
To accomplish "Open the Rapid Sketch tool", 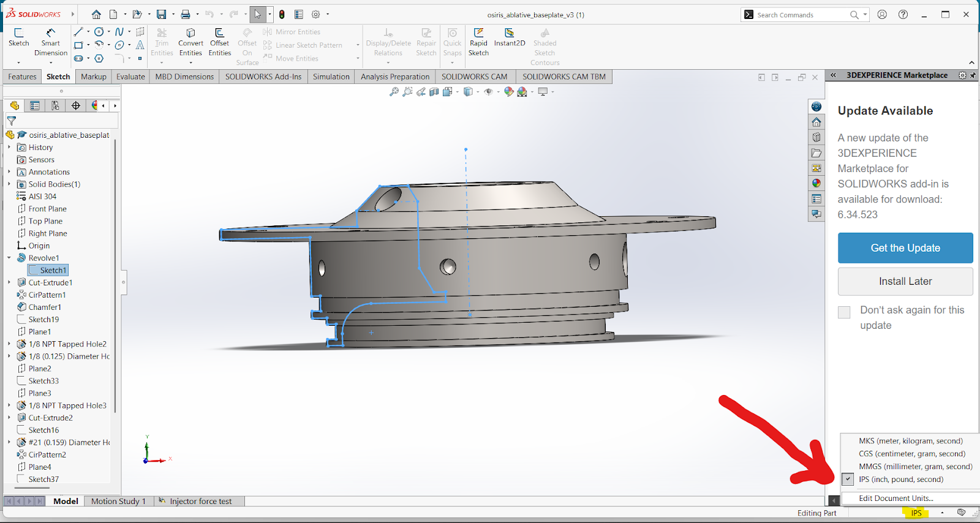I will pos(478,39).
